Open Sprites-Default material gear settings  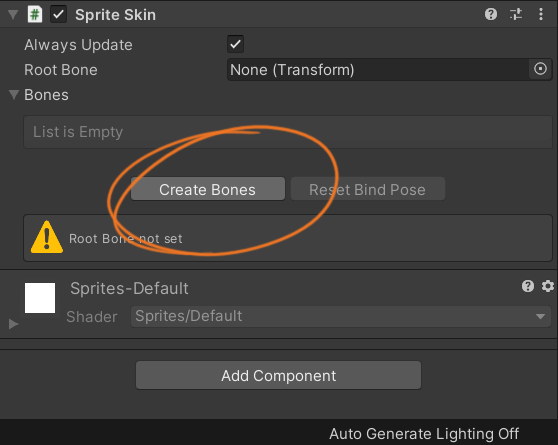(x=548, y=286)
